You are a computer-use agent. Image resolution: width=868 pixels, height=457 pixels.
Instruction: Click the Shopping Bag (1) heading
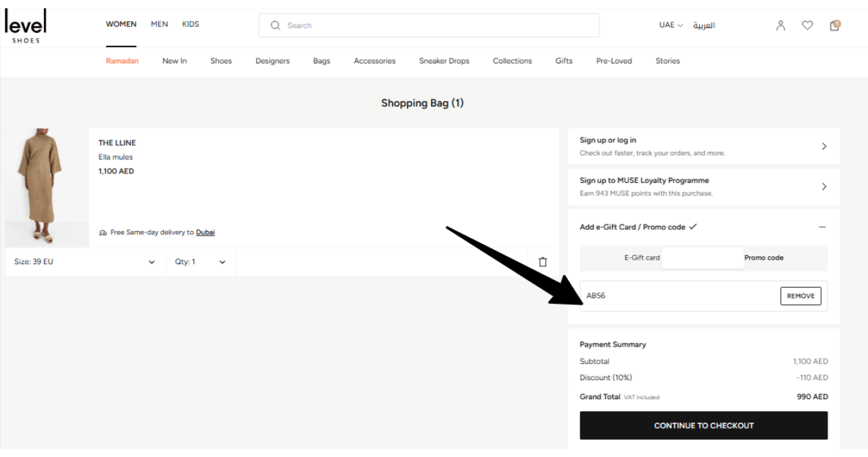point(422,103)
